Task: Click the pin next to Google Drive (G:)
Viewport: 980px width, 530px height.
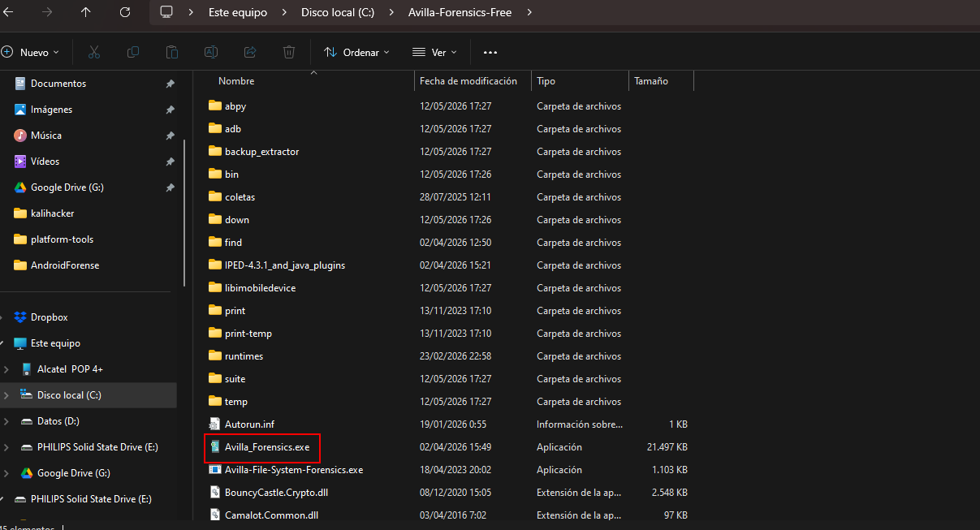Action: coord(170,187)
